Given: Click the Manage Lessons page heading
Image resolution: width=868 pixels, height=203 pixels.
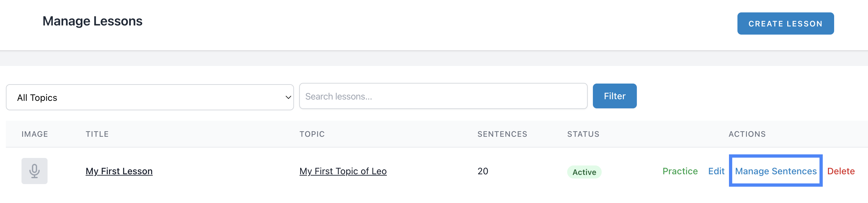Looking at the screenshot, I should pyautogui.click(x=92, y=21).
